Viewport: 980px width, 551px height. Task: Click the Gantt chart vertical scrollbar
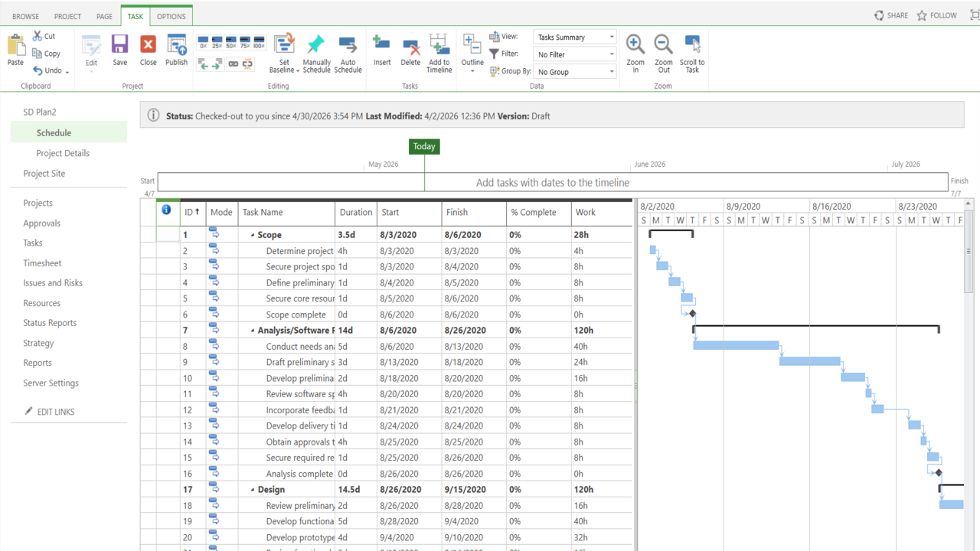[969, 253]
